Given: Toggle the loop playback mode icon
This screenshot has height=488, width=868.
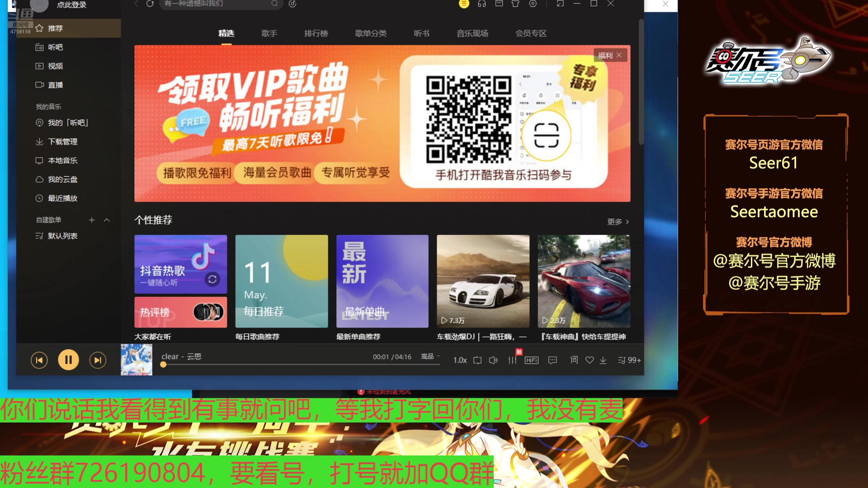Looking at the screenshot, I should click(x=477, y=360).
